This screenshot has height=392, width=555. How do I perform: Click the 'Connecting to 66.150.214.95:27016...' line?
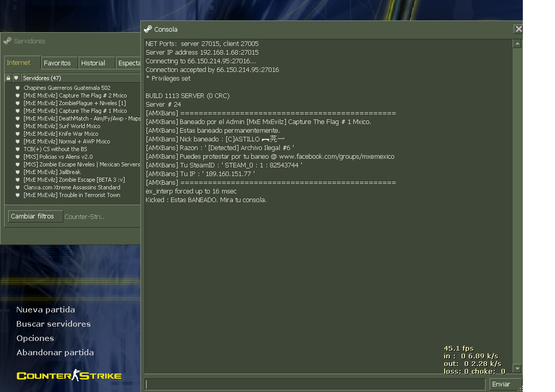pyautogui.click(x=201, y=61)
